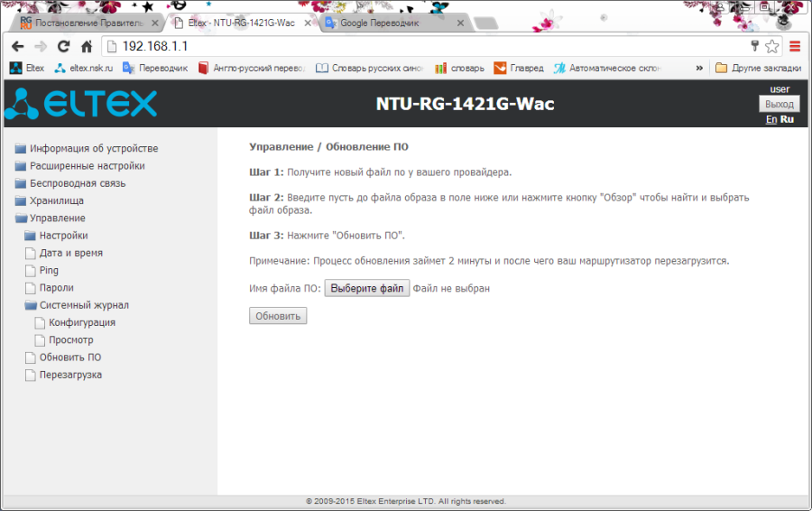The height and width of the screenshot is (511, 812).
Task: Click the copyright footer text
Action: (406, 501)
